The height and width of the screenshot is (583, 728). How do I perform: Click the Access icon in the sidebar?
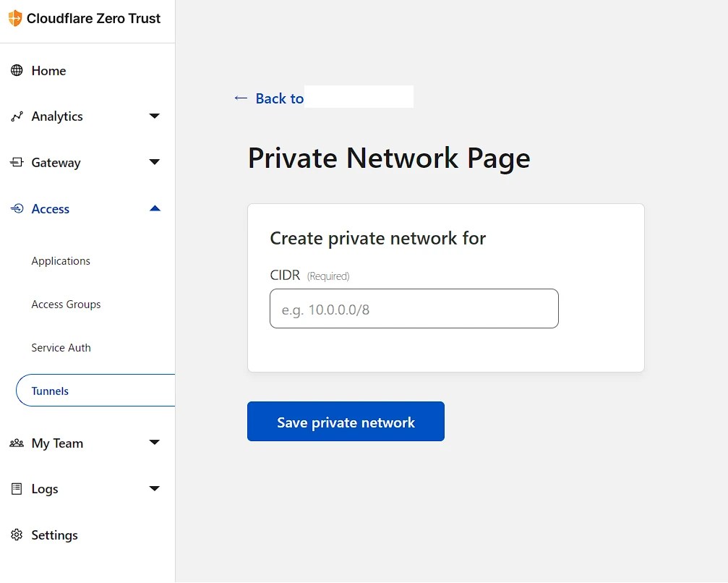[x=15, y=208]
